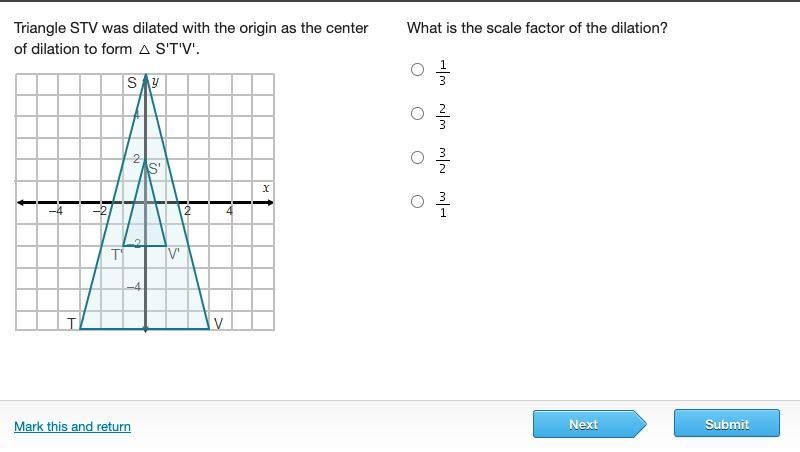Open the Mark this and return link

(72, 426)
